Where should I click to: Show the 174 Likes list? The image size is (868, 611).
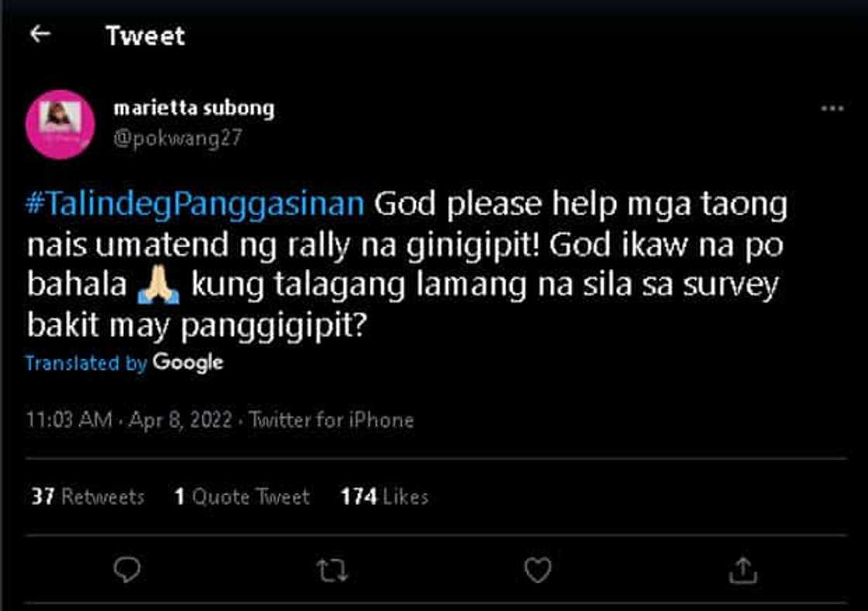pyautogui.click(x=384, y=496)
